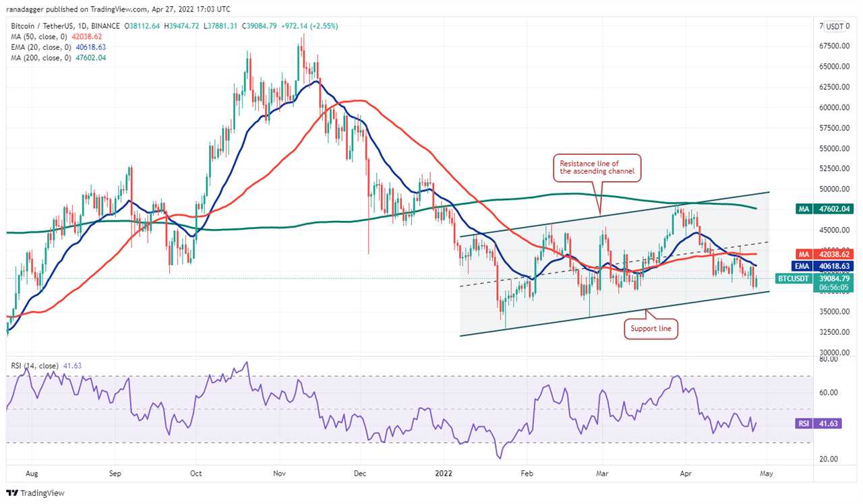
Task: Click the Feb label on time axis
Action: [527, 474]
